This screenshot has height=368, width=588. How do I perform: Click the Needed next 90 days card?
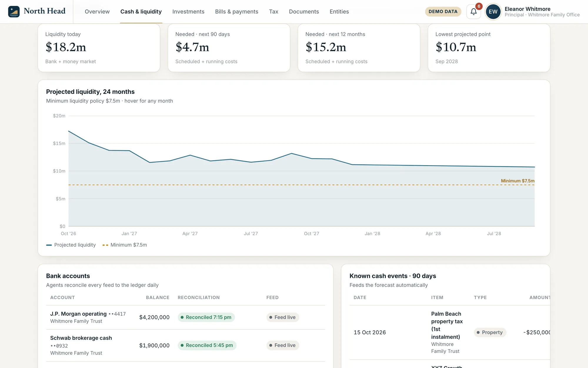229,48
